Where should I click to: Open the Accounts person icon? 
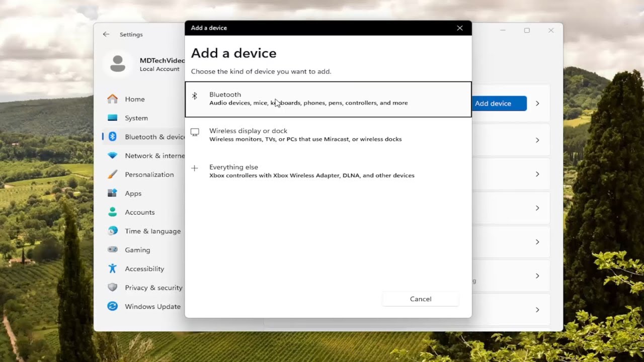coord(112,212)
